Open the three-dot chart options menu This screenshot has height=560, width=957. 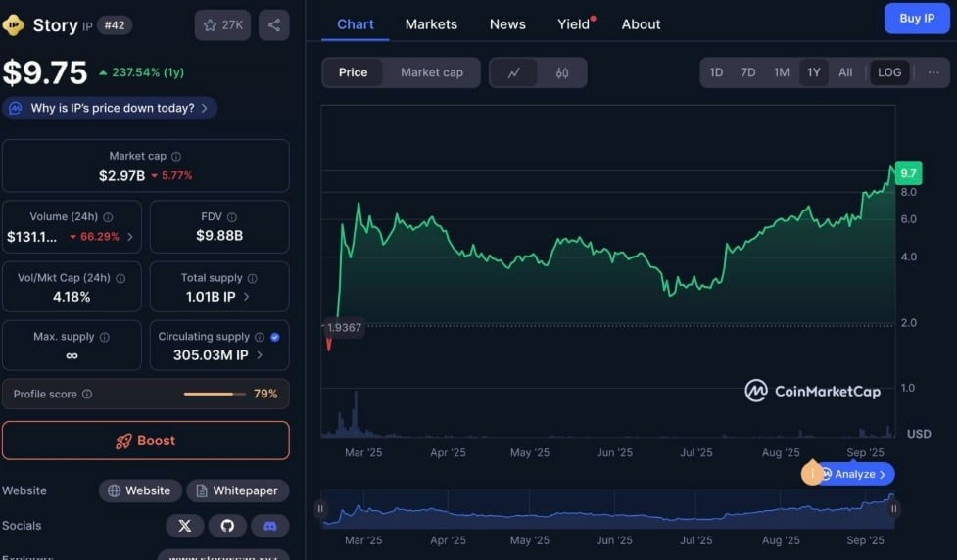(x=933, y=72)
